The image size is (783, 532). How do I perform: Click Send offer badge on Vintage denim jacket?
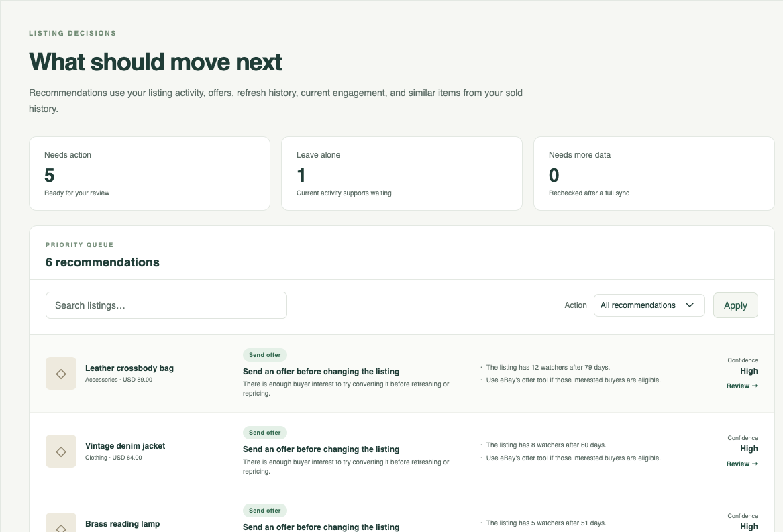coord(264,433)
